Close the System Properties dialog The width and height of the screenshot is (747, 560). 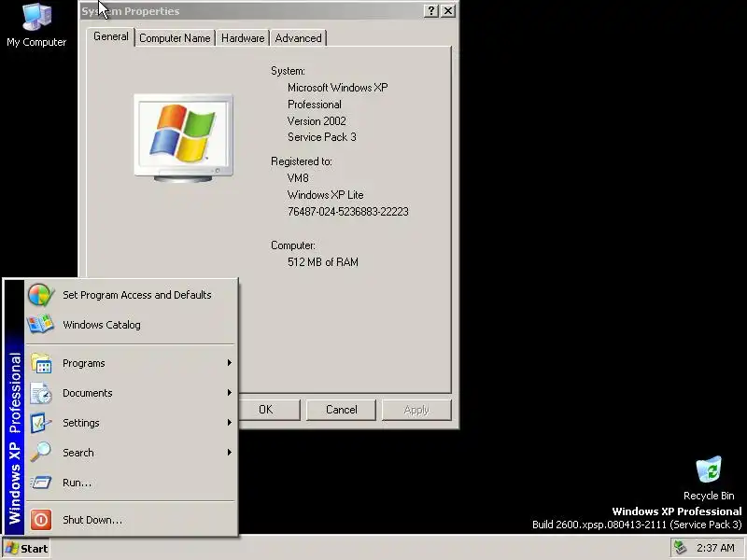448,11
